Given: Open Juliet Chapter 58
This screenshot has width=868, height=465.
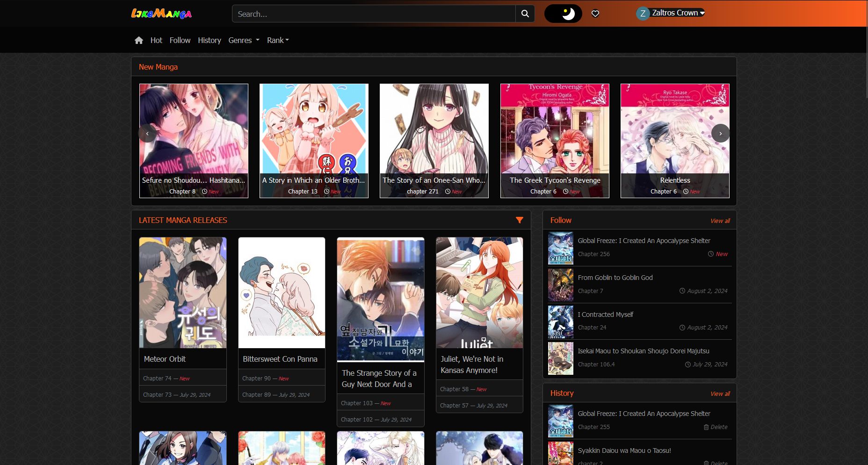Looking at the screenshot, I should [x=454, y=389].
